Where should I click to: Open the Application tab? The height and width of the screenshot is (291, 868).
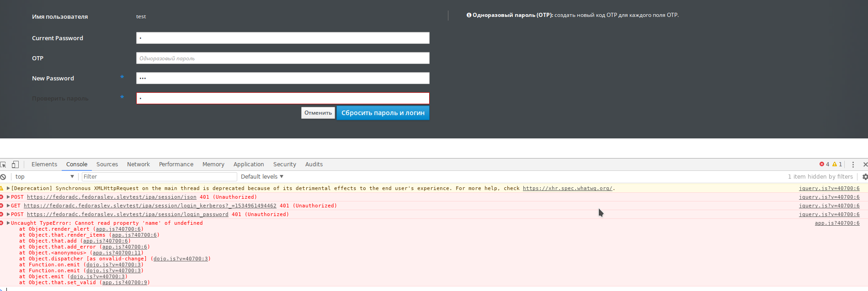click(x=249, y=164)
